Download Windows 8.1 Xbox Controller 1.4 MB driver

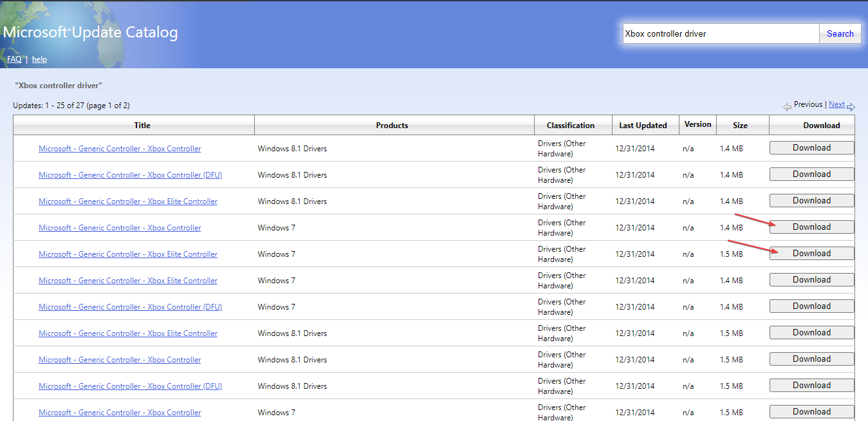pyautogui.click(x=811, y=148)
